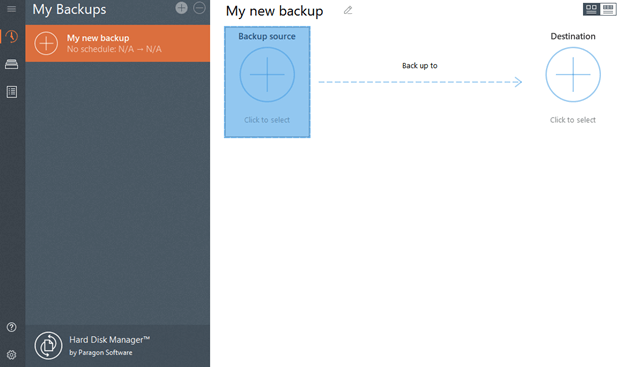Click the Destination heading label

pos(573,36)
